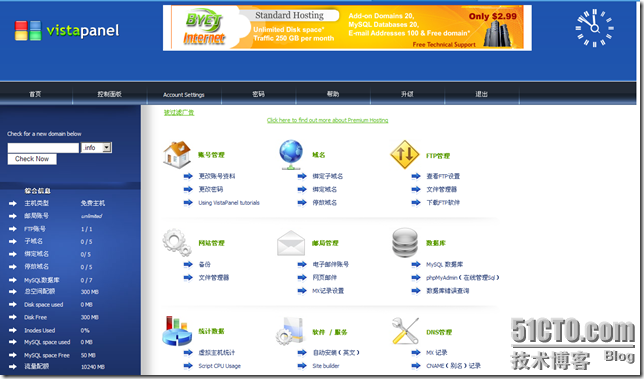Click the 'Check for a new domain below' text
Viewport: 644px width, 379px height.
click(44, 134)
